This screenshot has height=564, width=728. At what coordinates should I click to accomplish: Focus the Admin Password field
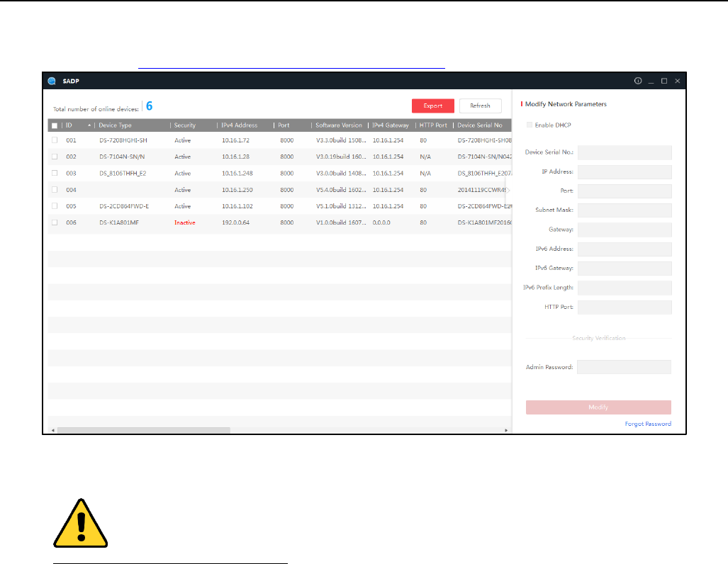[x=624, y=367]
